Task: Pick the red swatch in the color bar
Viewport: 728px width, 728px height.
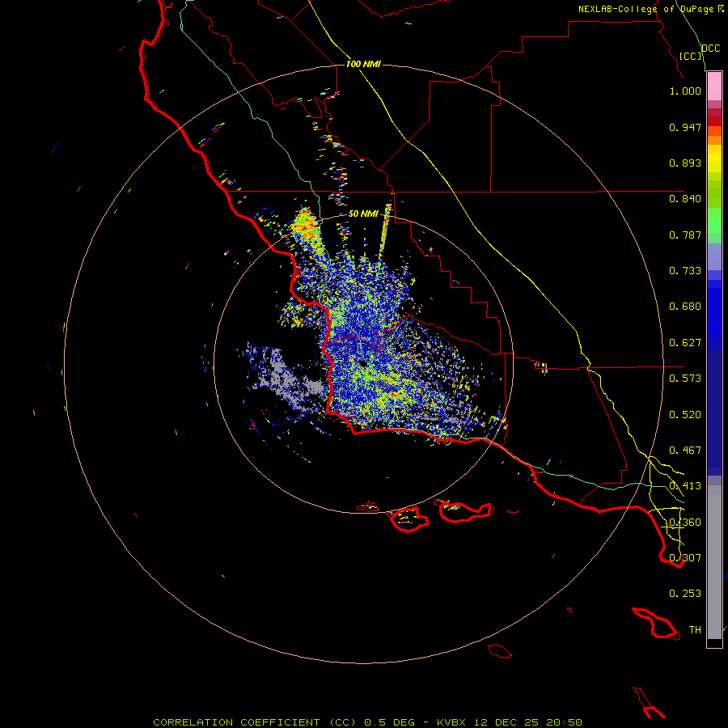Action: (x=714, y=121)
